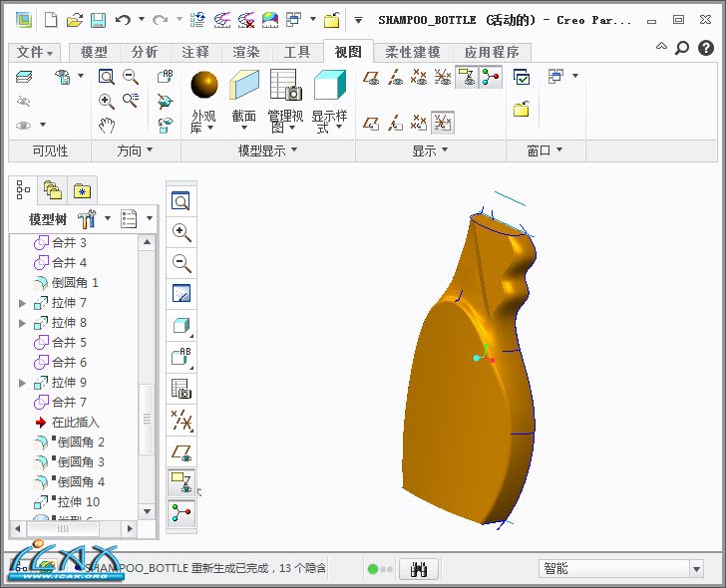Click the Save icon in quick access toolbar

point(98,19)
